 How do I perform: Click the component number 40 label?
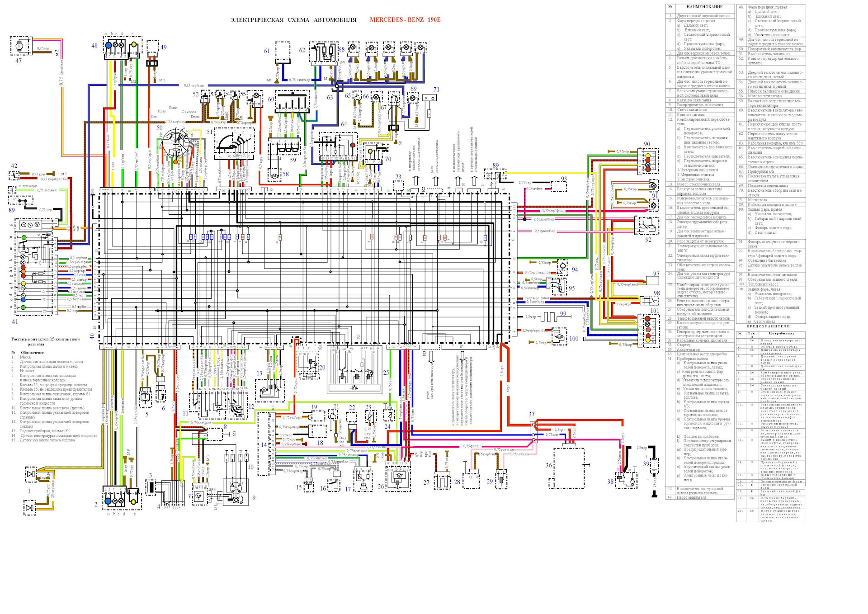pyautogui.click(x=92, y=336)
